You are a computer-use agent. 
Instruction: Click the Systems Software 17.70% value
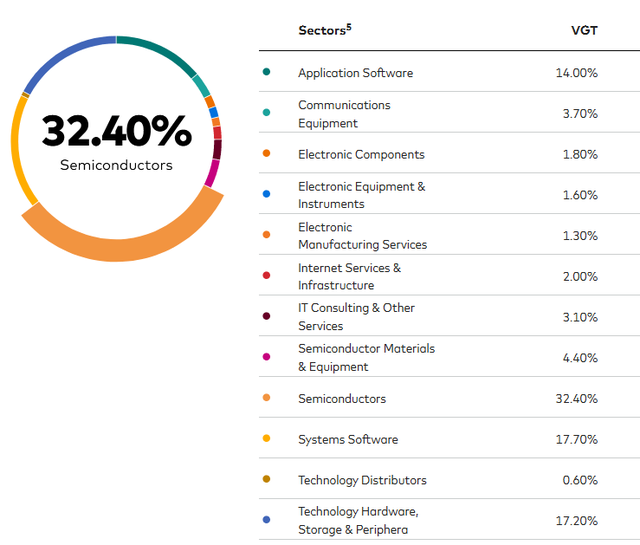coord(576,439)
